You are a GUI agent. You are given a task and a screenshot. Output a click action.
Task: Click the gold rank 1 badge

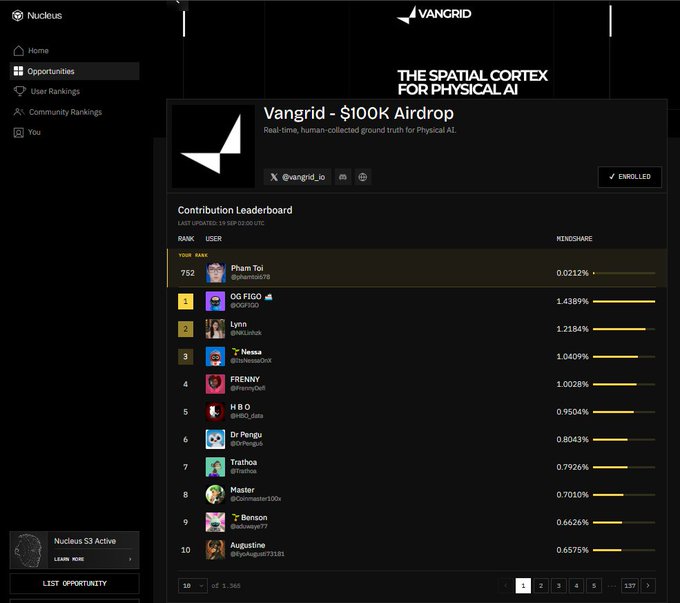coord(186,302)
